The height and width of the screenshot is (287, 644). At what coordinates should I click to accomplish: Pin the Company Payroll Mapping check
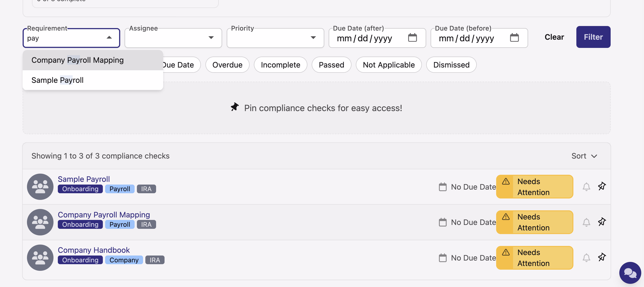(x=602, y=222)
